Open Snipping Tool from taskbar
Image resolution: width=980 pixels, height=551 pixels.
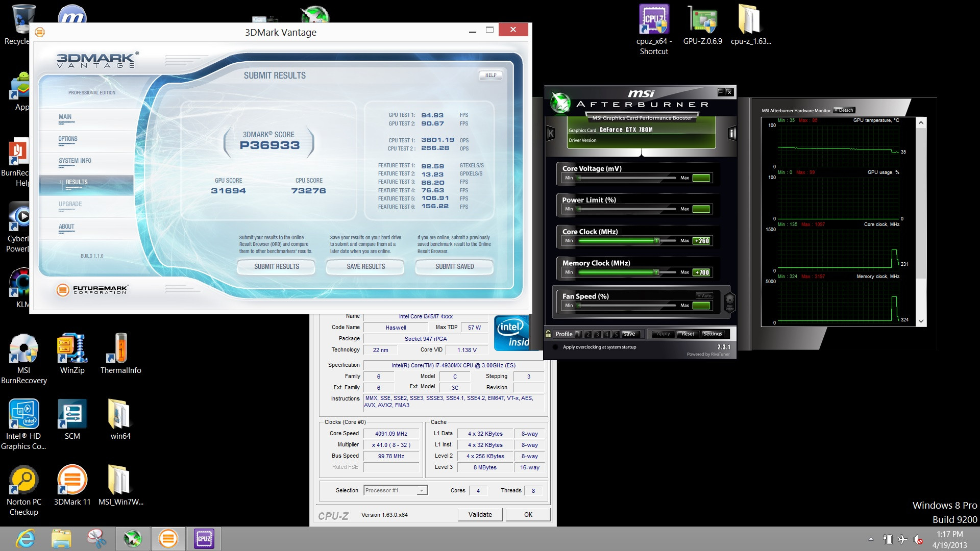96,539
